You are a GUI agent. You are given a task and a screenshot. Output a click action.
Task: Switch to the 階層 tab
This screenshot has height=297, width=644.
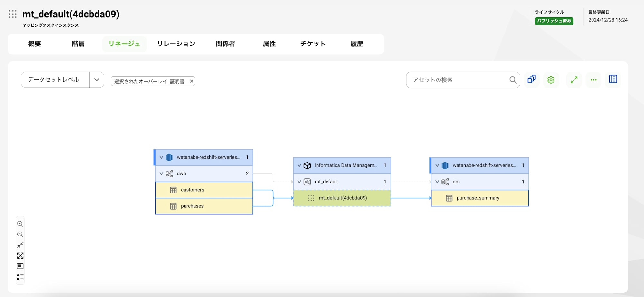click(x=78, y=44)
